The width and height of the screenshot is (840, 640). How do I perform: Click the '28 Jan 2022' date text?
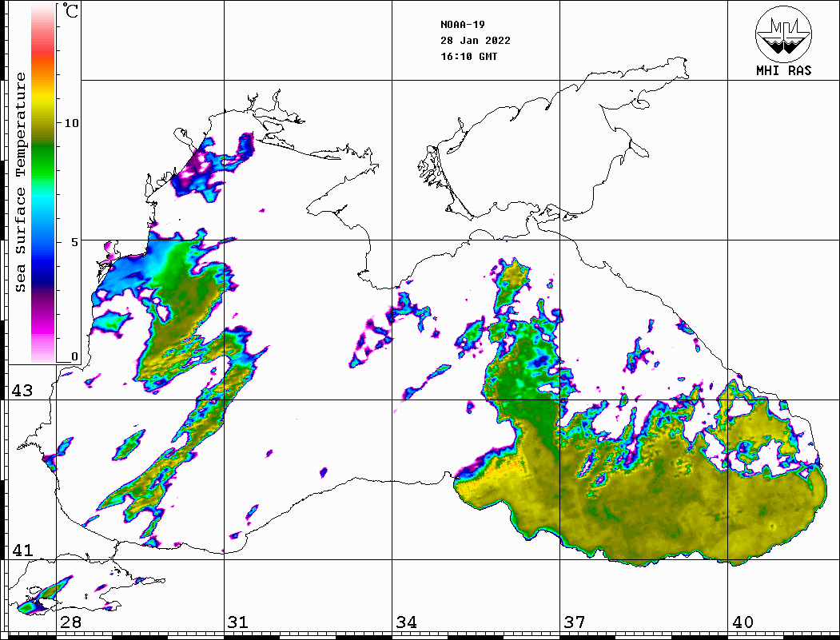(476, 41)
